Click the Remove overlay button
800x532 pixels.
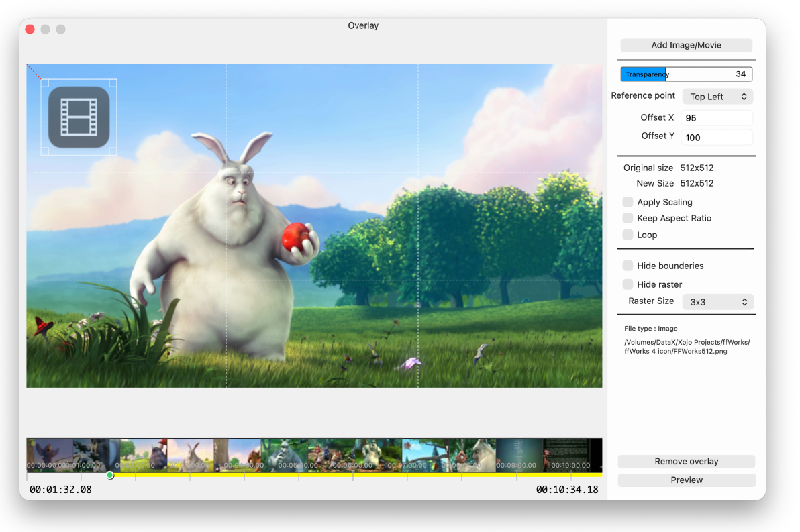pyautogui.click(x=686, y=461)
